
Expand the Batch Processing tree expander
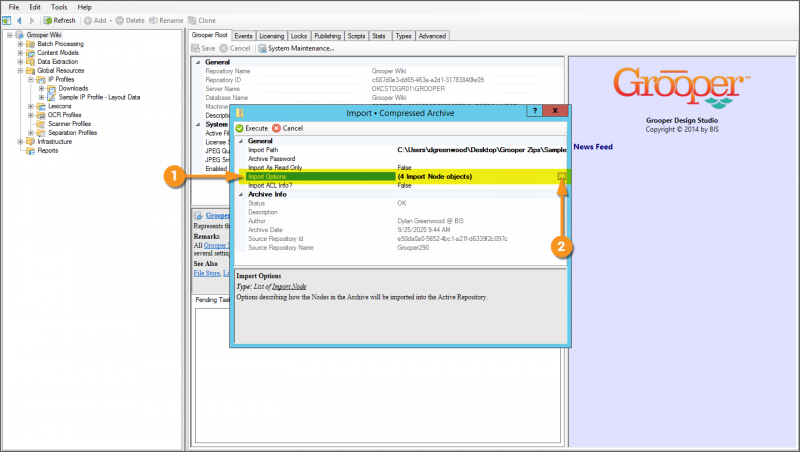click(20, 44)
